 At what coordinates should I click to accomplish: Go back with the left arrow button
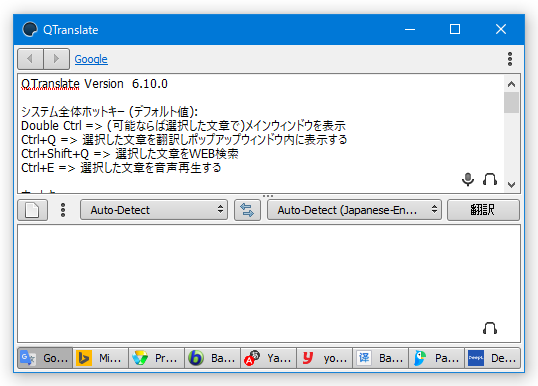point(31,59)
